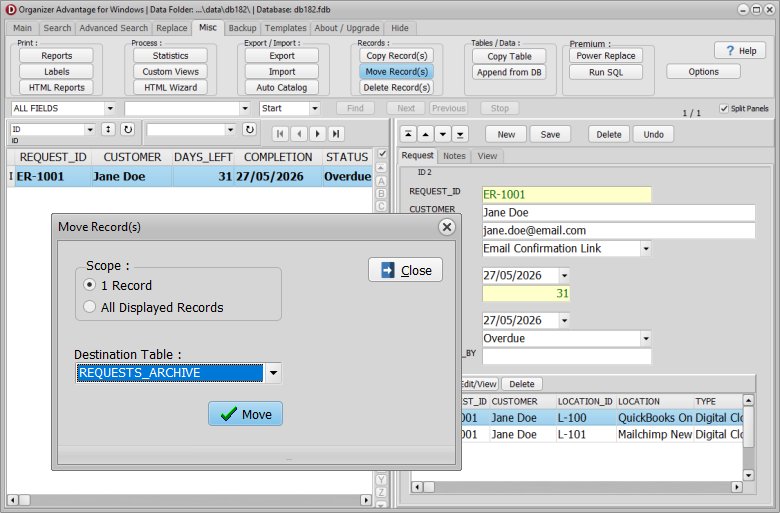This screenshot has height=513, width=780.
Task: Switch to the Main tab
Action: click(22, 28)
